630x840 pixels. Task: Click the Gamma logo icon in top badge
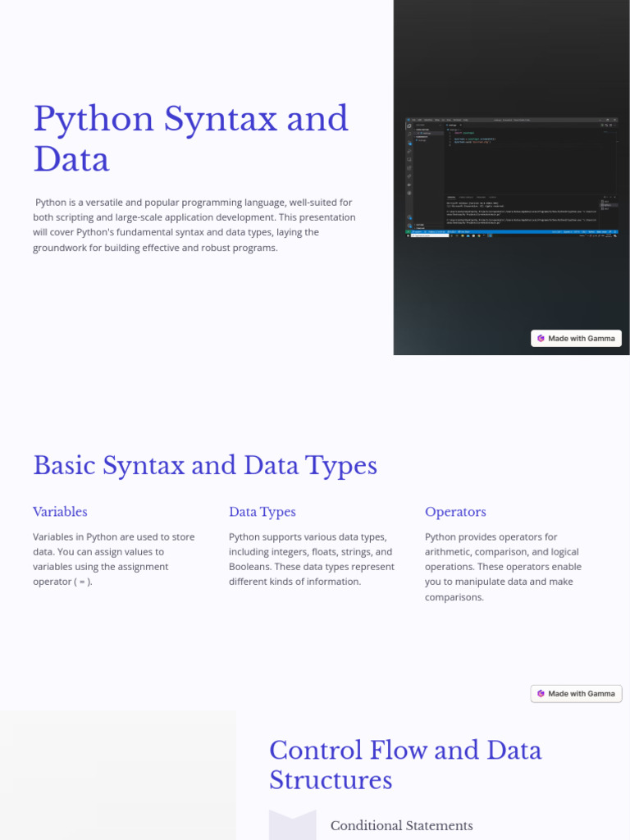[x=541, y=338]
